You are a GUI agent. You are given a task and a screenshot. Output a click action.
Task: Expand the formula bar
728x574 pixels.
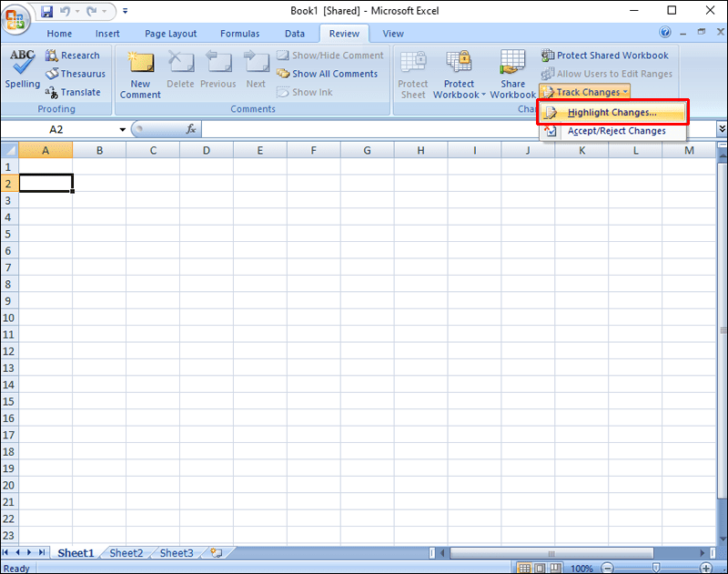722,129
